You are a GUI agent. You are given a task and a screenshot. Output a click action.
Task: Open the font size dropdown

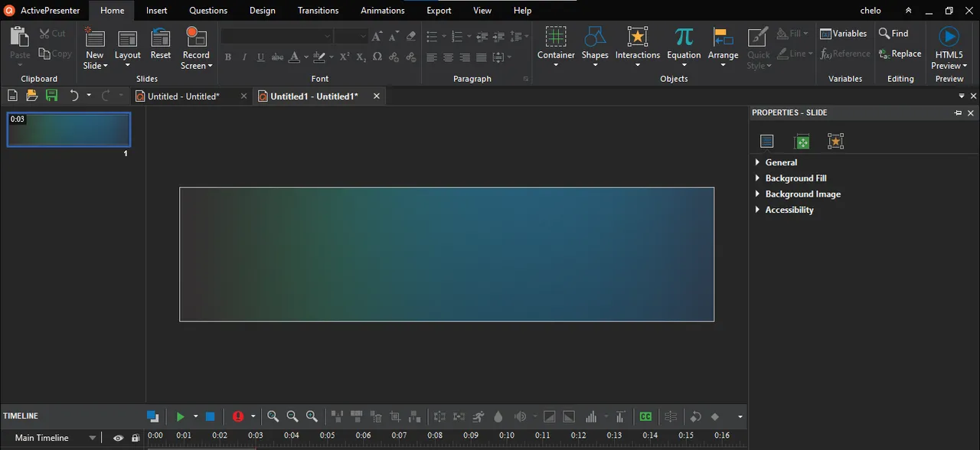click(364, 36)
